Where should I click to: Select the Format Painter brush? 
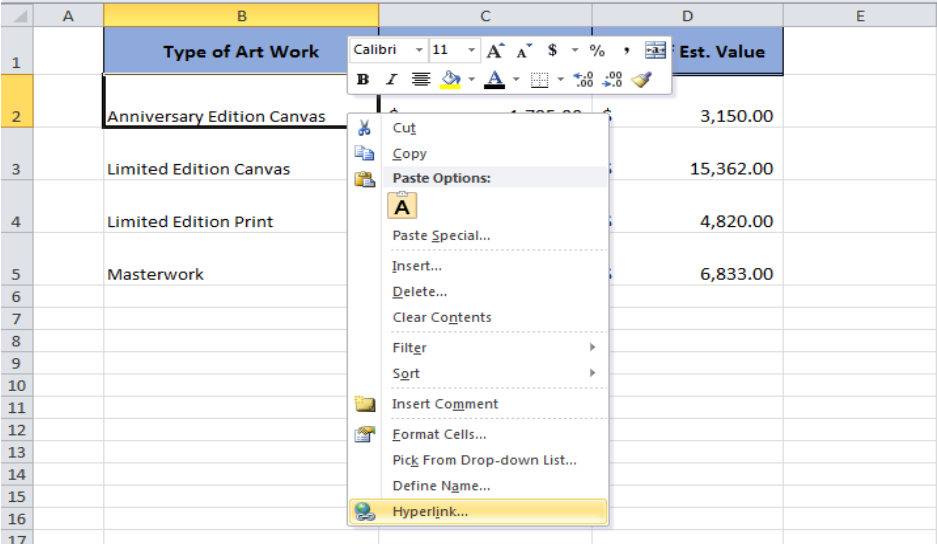[x=641, y=80]
